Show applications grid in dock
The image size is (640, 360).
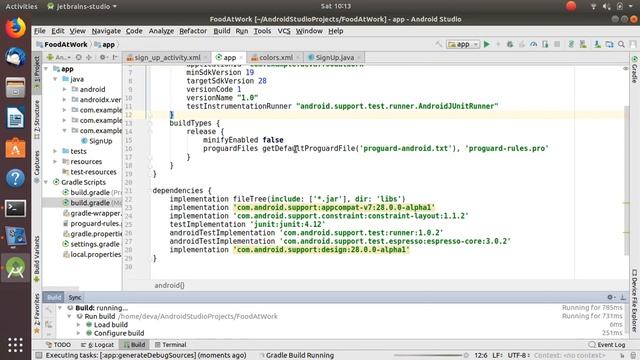coord(16,345)
